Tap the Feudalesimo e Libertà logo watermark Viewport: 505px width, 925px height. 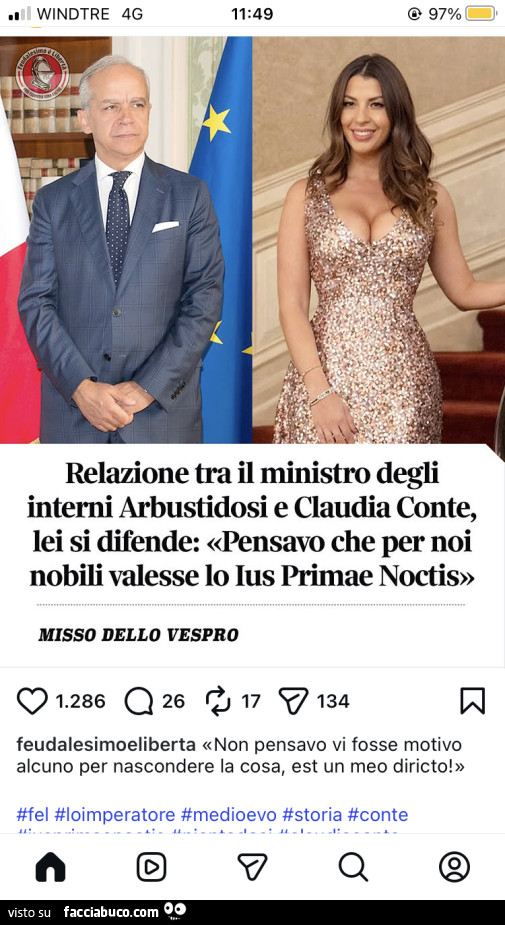pyautogui.click(x=41, y=73)
